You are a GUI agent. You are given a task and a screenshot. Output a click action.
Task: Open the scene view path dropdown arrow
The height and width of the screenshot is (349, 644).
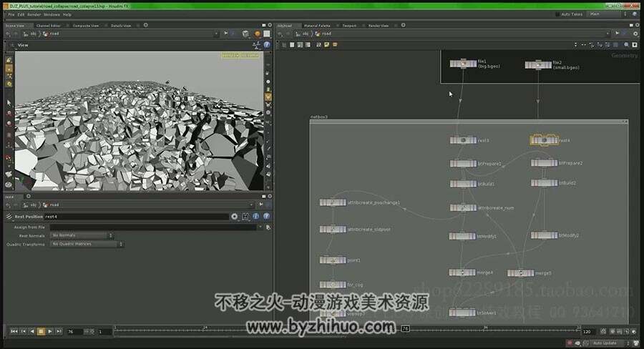(216, 34)
